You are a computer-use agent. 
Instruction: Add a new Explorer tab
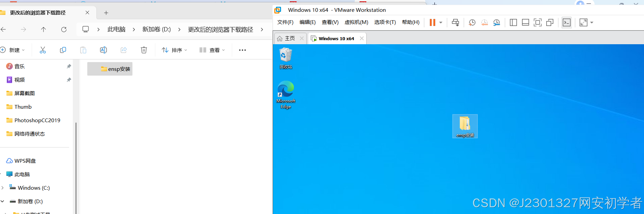click(106, 13)
